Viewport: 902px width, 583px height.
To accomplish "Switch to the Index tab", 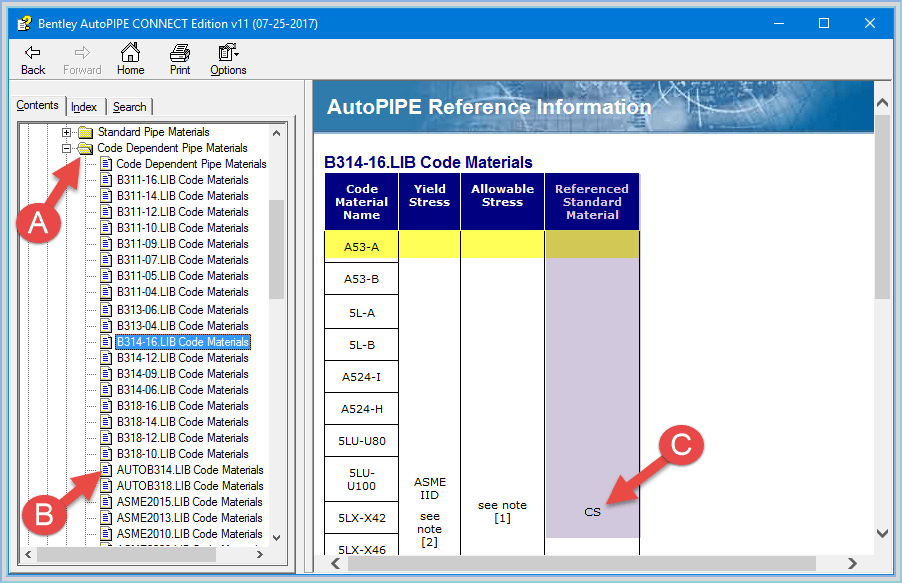I will [84, 106].
